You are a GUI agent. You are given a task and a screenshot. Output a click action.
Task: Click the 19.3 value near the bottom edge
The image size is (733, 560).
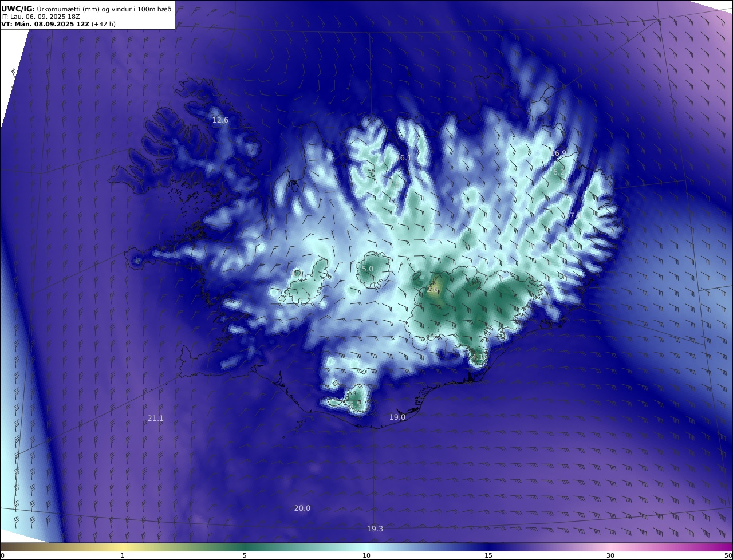(375, 529)
